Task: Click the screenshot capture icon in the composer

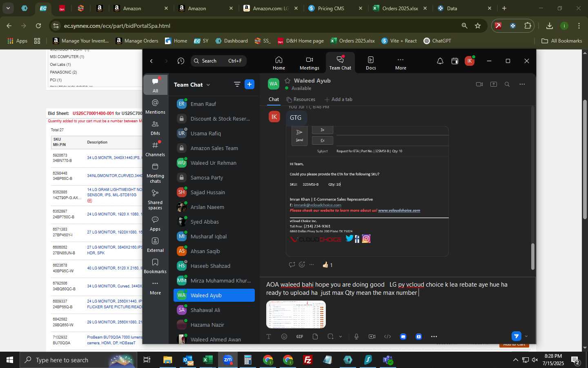Action: (330, 337)
